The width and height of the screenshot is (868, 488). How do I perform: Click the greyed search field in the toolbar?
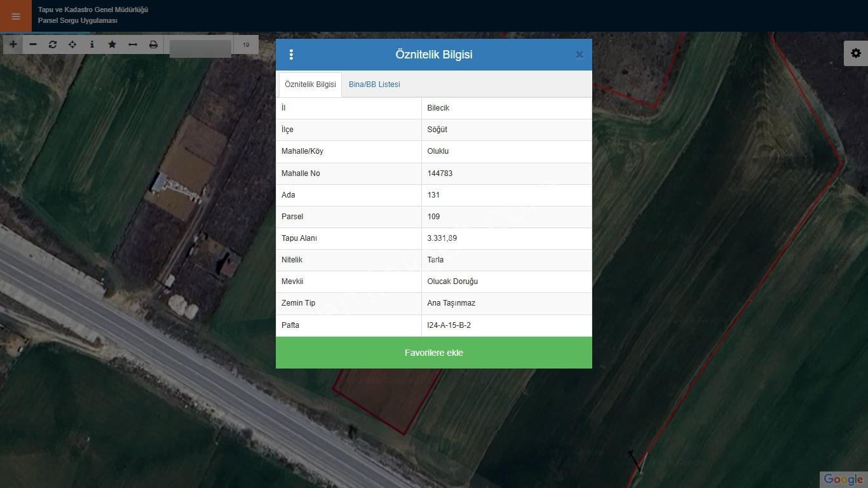pos(200,48)
